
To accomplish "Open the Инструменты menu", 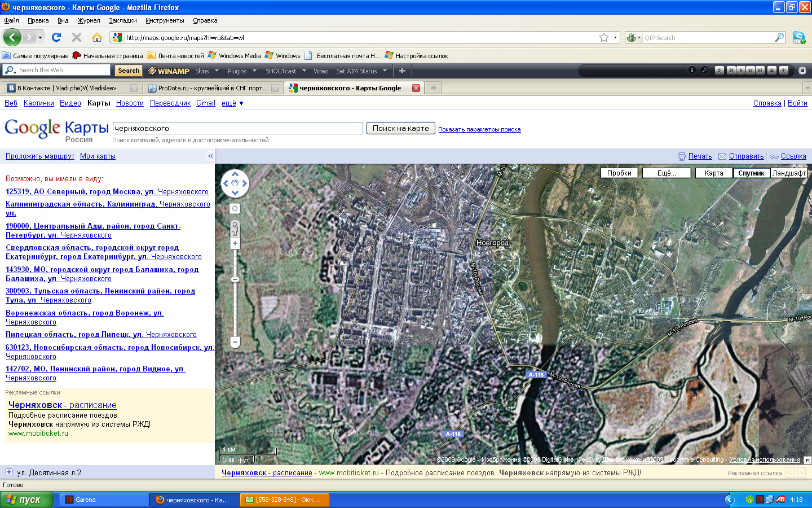I will (165, 20).
